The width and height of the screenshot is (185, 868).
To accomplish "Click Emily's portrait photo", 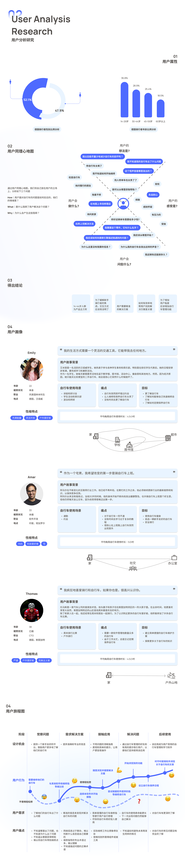I will 32,369.
